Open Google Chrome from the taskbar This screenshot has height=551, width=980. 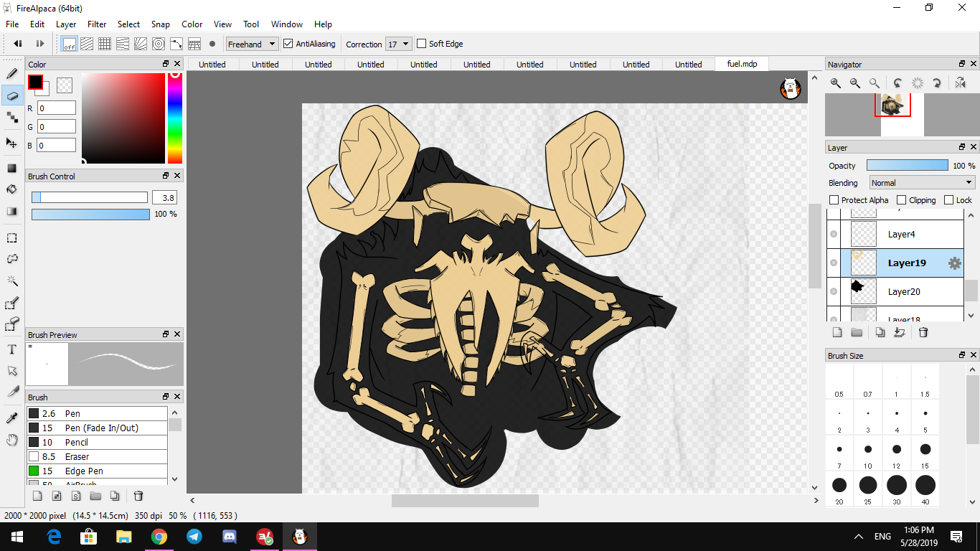(x=159, y=537)
